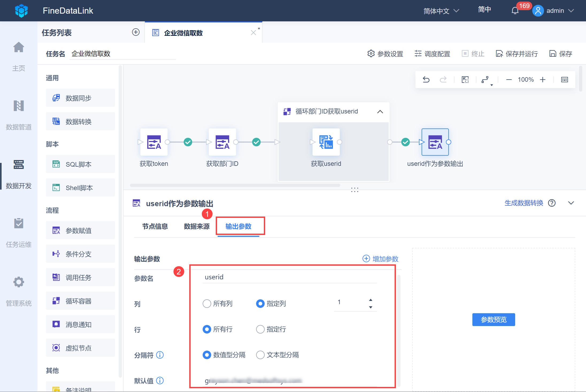Image resolution: width=586 pixels, height=392 pixels.
Task: Switch to the 数据来源 tab
Action: coord(196,226)
